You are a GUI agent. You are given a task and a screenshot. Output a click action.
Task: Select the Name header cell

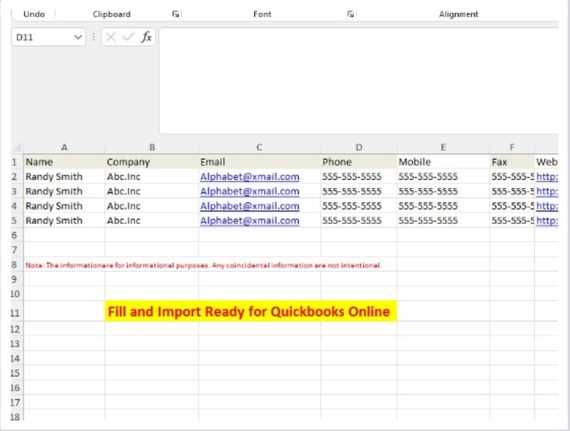pyautogui.click(x=64, y=162)
